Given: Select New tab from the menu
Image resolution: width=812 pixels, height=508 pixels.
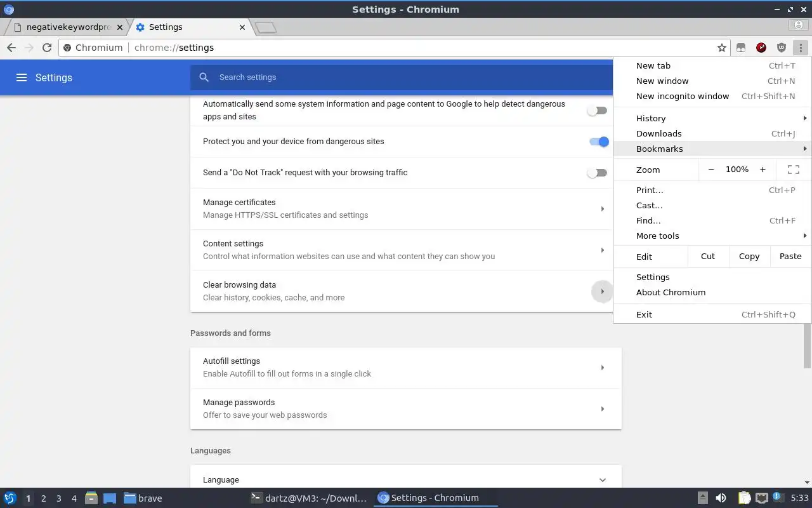Looking at the screenshot, I should [712, 65].
